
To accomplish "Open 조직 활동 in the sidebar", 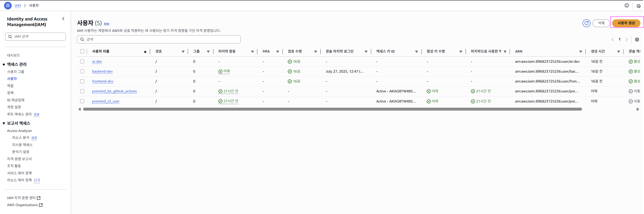I will [x=14, y=166].
